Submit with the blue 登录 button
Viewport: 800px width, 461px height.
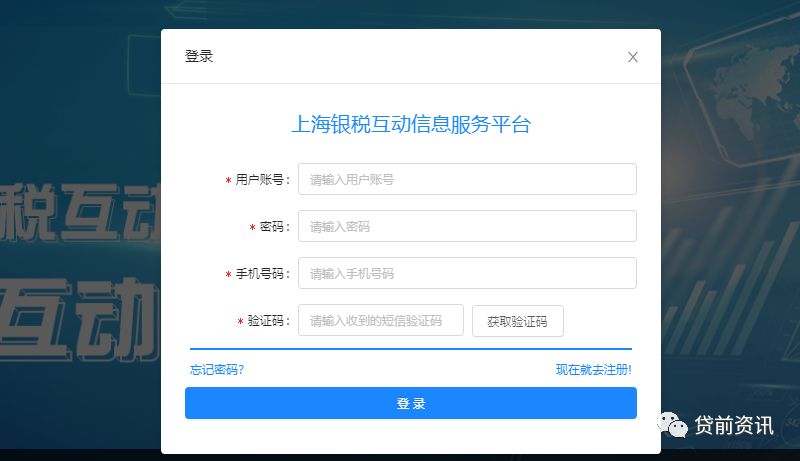411,403
